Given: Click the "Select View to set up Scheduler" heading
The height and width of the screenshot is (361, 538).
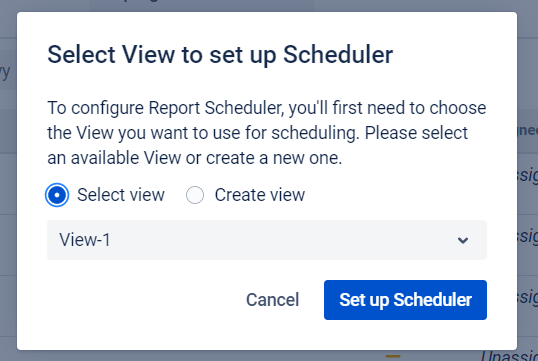Looking at the screenshot, I should [x=220, y=55].
